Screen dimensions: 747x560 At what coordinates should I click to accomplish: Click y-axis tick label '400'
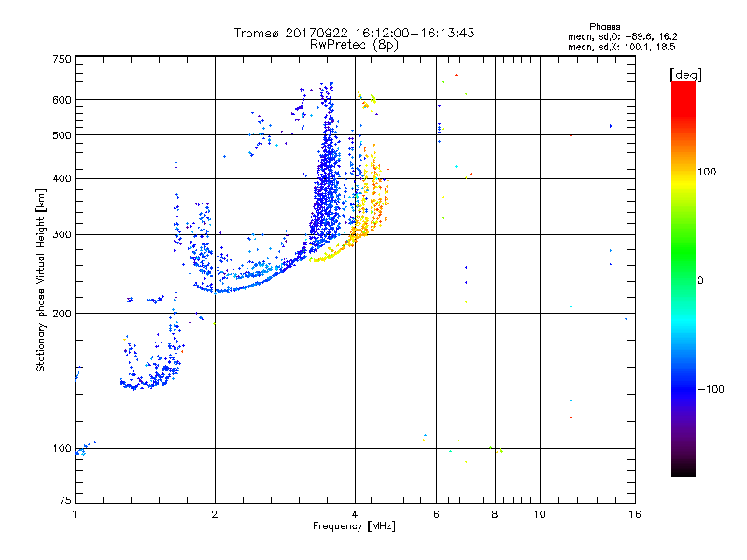pos(62,178)
